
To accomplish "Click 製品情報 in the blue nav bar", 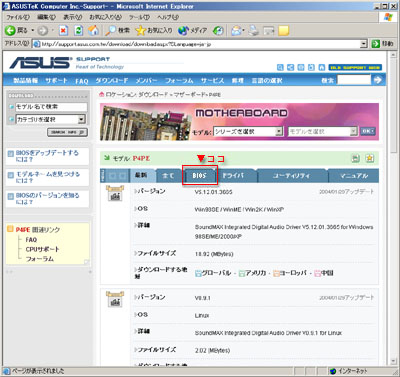I will point(25,81).
